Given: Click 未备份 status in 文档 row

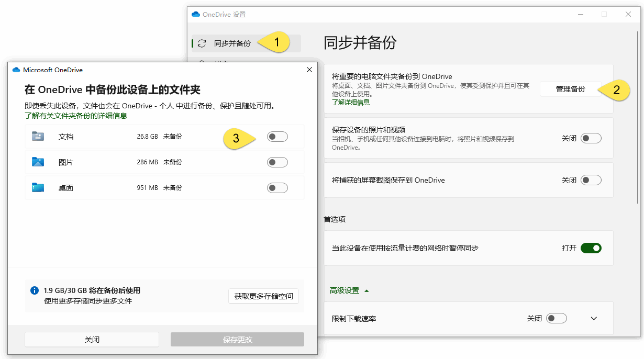Looking at the screenshot, I should (173, 137).
